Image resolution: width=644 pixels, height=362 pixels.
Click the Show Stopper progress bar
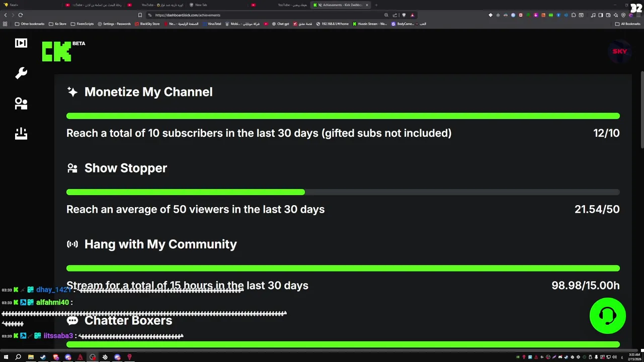pyautogui.click(x=343, y=192)
